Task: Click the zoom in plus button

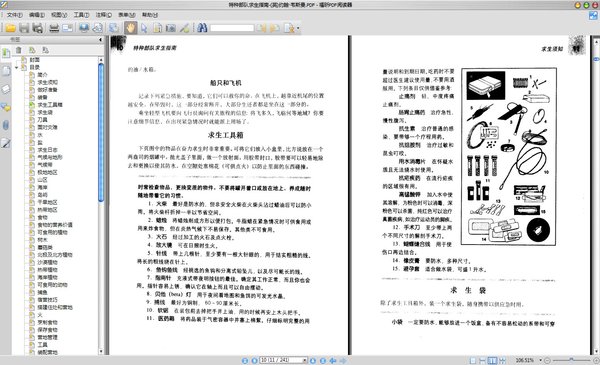Action: tap(596, 360)
